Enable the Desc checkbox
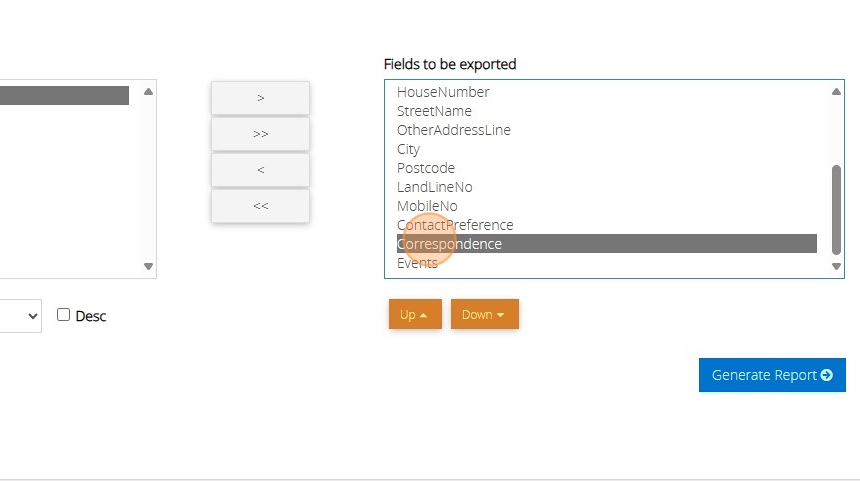This screenshot has width=860, height=481. tap(64, 315)
